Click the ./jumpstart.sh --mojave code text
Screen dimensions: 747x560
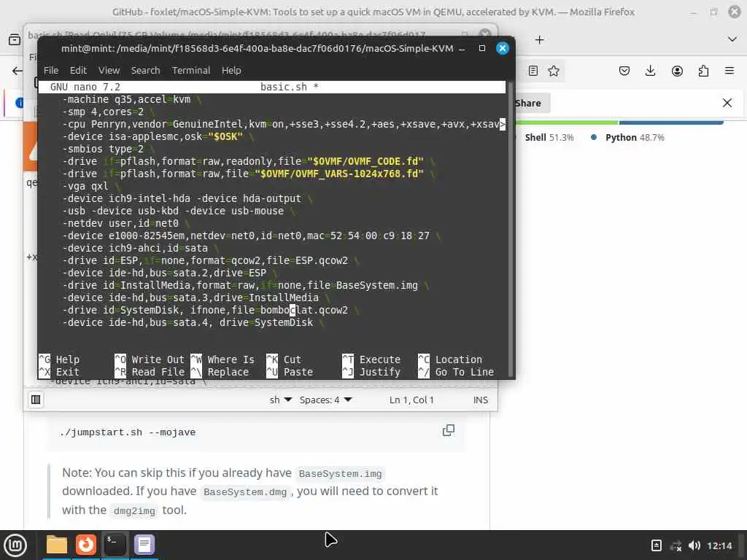(x=128, y=432)
